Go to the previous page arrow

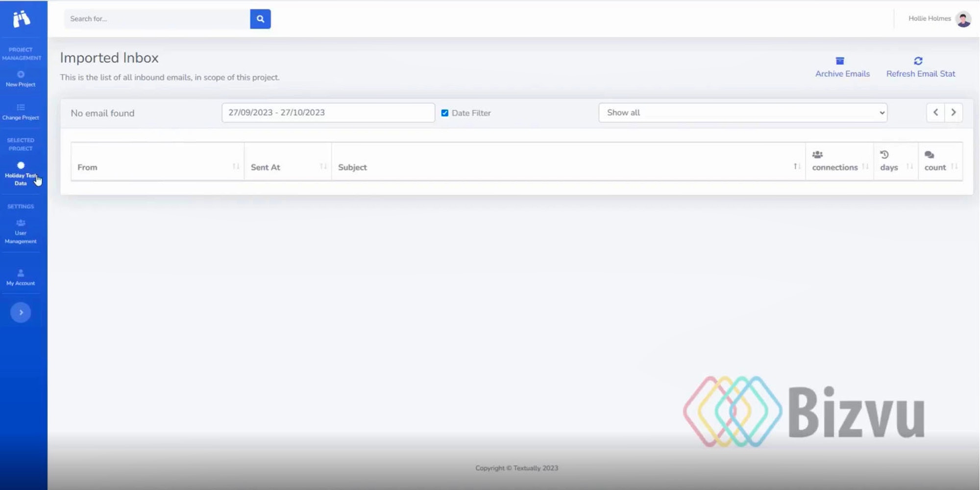pyautogui.click(x=935, y=112)
